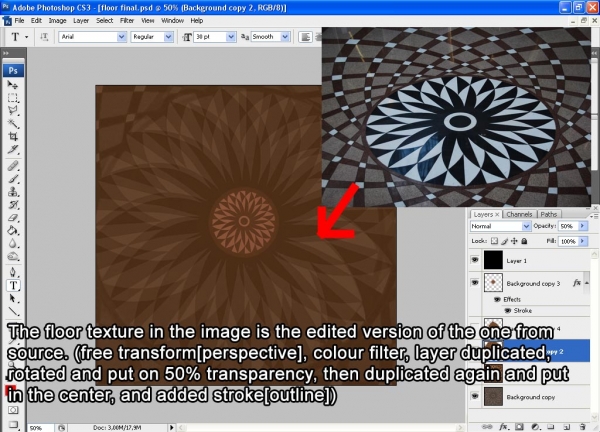Screen dimensions: 600x432
Task: Open the Type tool preset picker arrow
Action: (26, 37)
